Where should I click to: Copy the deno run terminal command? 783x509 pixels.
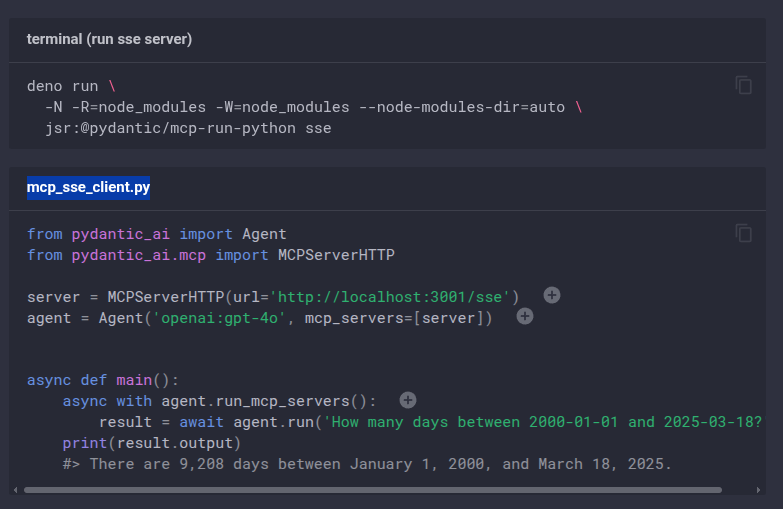tap(744, 85)
